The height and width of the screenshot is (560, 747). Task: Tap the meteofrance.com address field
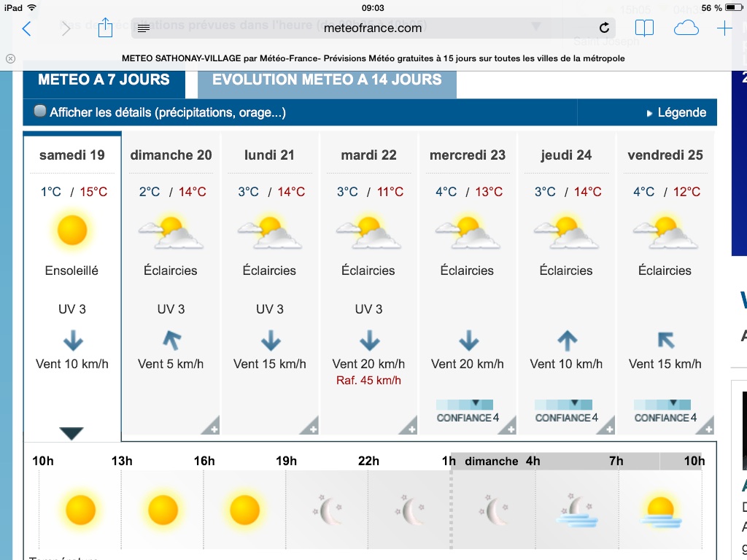point(372,28)
